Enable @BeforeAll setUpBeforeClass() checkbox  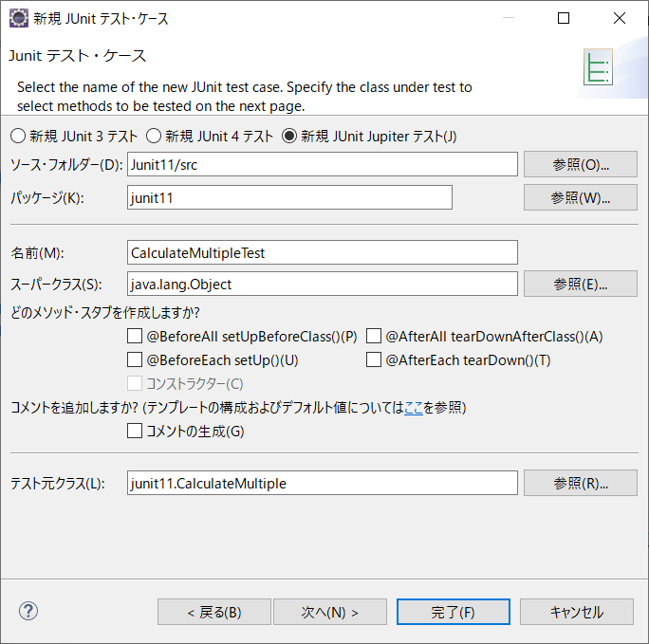(x=135, y=336)
